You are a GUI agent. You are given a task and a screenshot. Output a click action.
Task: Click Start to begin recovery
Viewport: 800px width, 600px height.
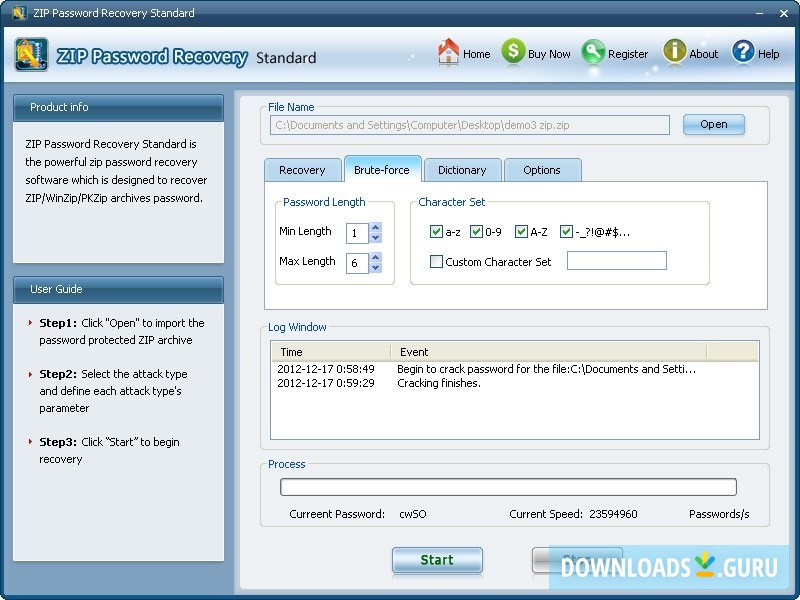click(437, 560)
